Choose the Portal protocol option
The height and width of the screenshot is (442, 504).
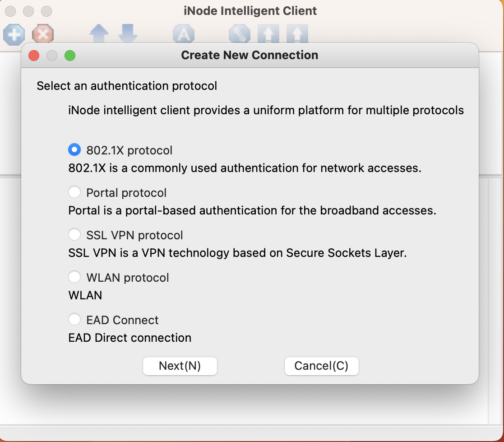74,192
